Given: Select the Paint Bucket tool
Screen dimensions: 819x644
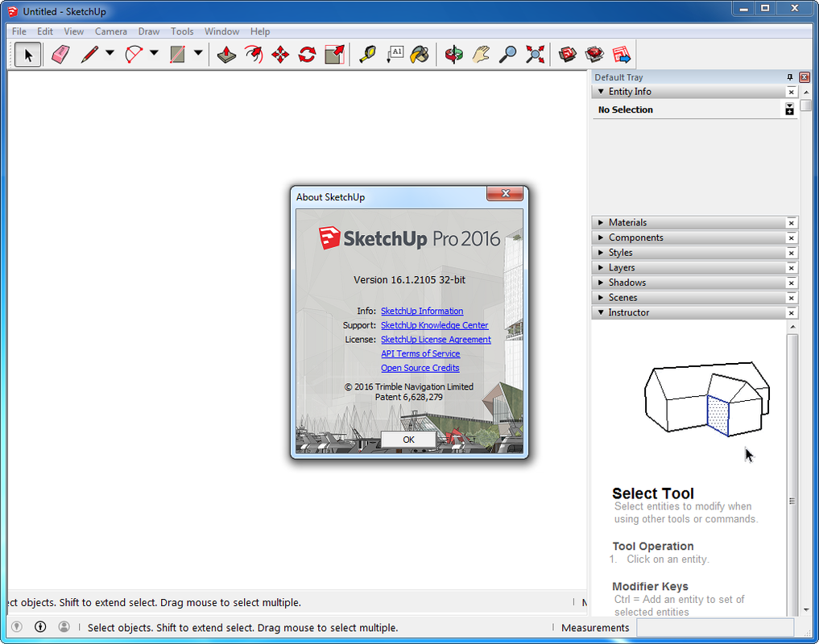Looking at the screenshot, I should [420, 54].
